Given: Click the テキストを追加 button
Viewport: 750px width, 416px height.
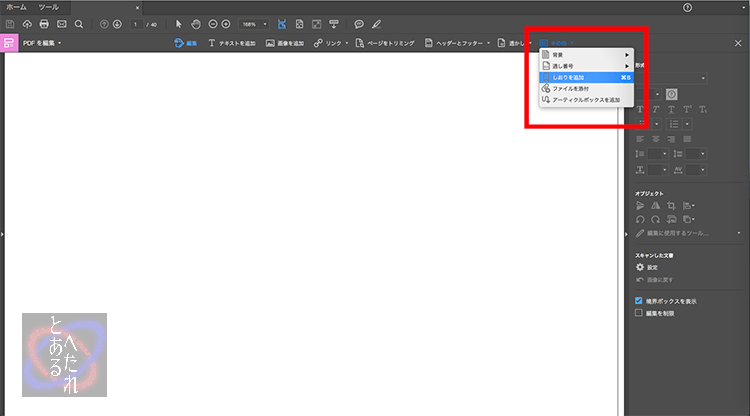Looking at the screenshot, I should click(232, 43).
